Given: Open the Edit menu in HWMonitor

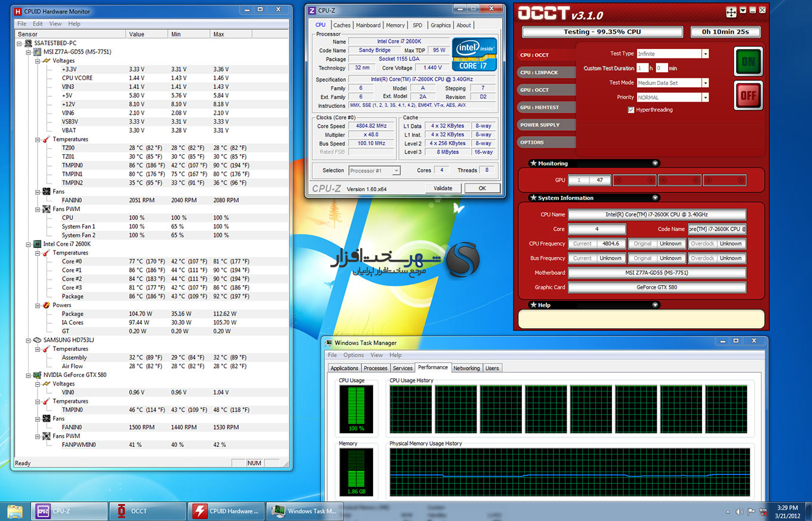Looking at the screenshot, I should pos(38,24).
